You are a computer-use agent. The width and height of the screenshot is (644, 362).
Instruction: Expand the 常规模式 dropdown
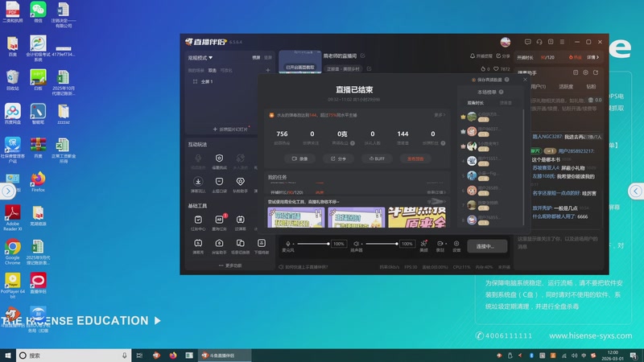coord(200,58)
